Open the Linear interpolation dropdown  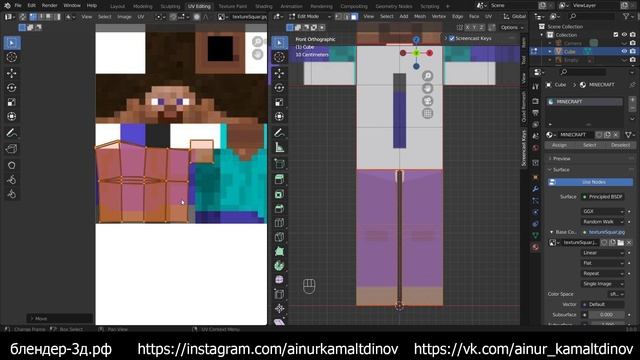coord(602,253)
